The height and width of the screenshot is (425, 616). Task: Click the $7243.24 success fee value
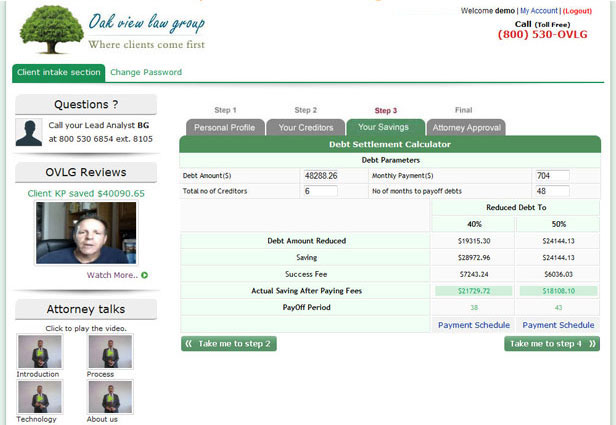(x=474, y=275)
